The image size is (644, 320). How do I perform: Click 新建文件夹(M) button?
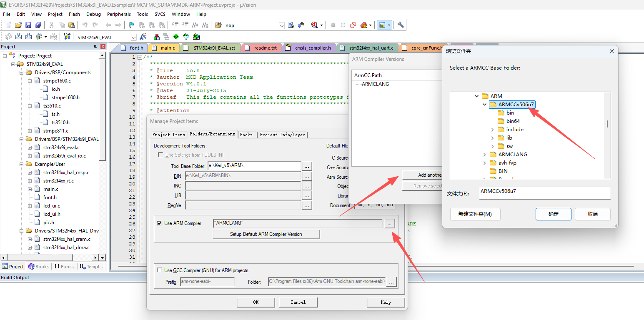(475, 214)
